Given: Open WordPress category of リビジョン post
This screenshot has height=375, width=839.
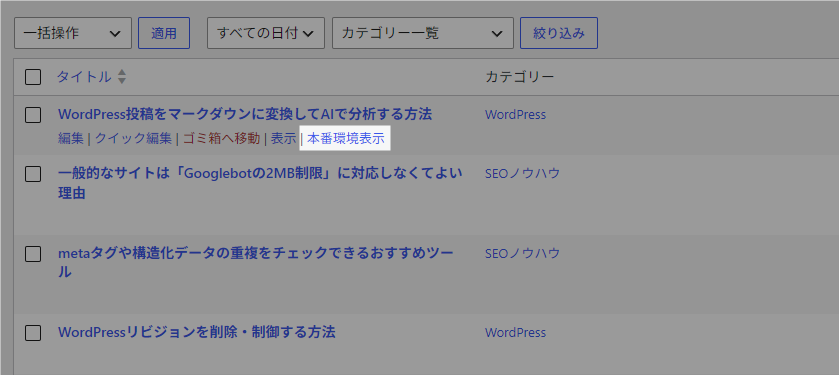Looking at the screenshot, I should [x=515, y=333].
